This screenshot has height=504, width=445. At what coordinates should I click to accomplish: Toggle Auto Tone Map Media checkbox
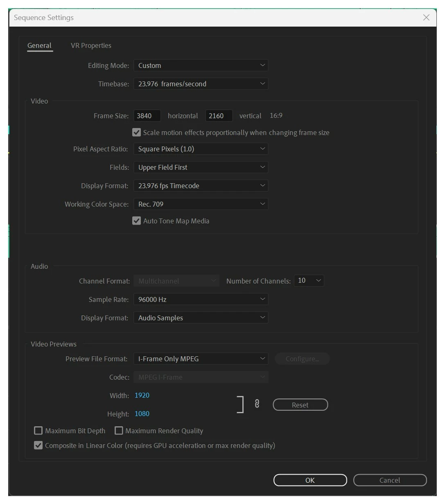[x=137, y=221]
